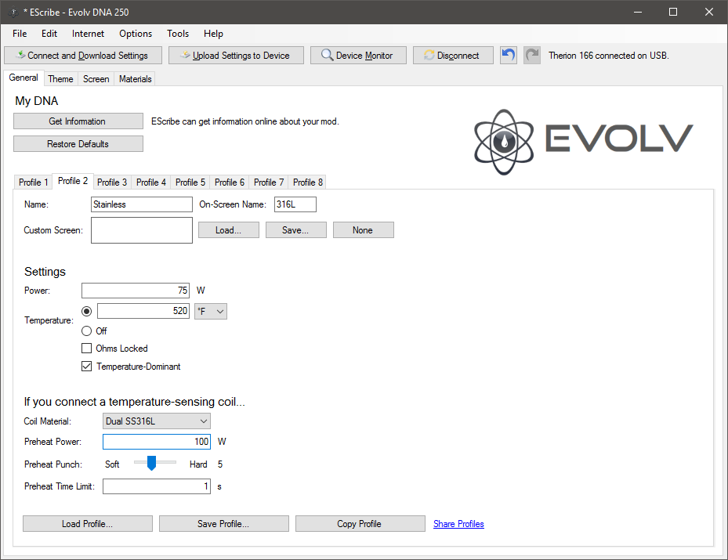The width and height of the screenshot is (728, 560).
Task: Open the °F temperature unit dropdown
Action: point(211,311)
